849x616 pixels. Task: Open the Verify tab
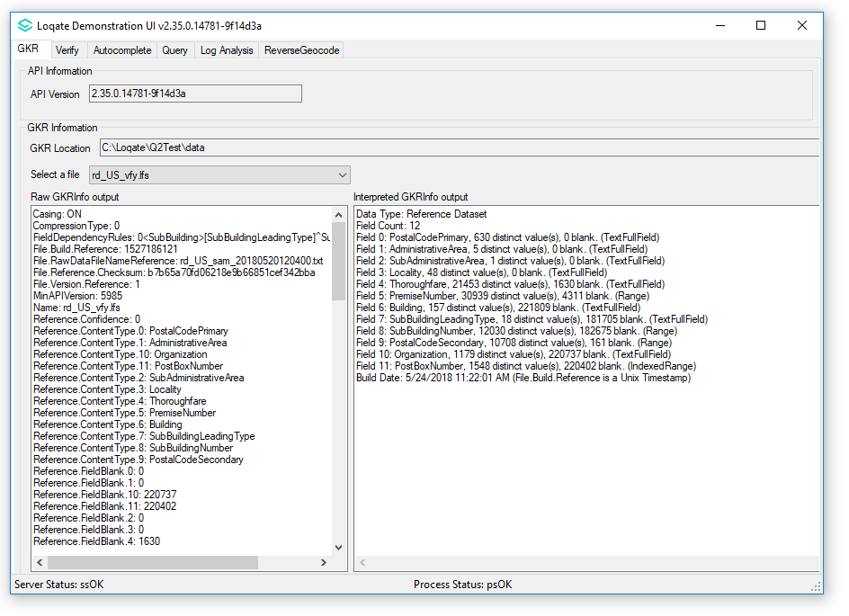(67, 50)
